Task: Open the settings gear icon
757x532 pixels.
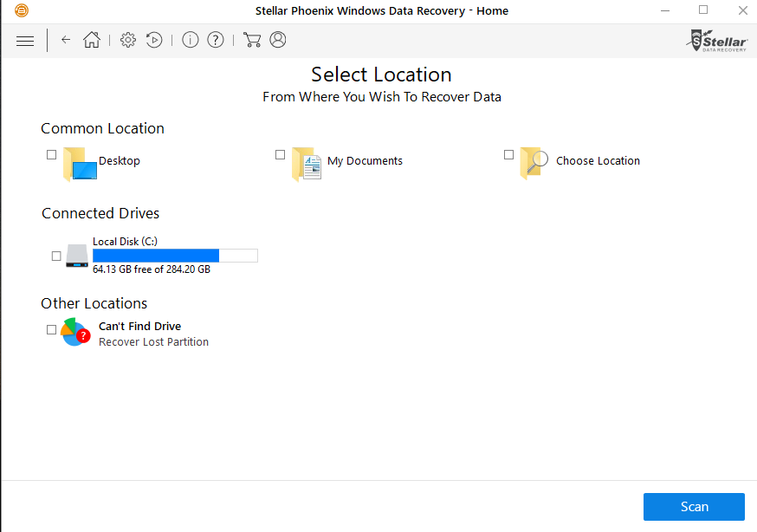Action: [x=128, y=40]
